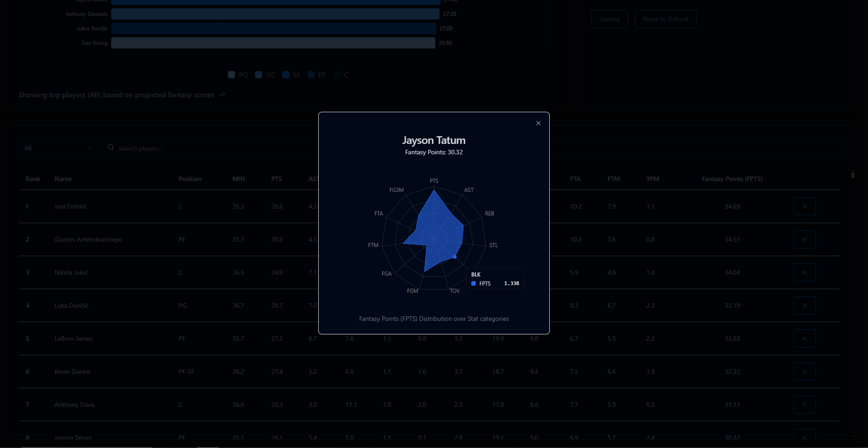Click the trending arrow icon after fantasy scores

(222, 95)
